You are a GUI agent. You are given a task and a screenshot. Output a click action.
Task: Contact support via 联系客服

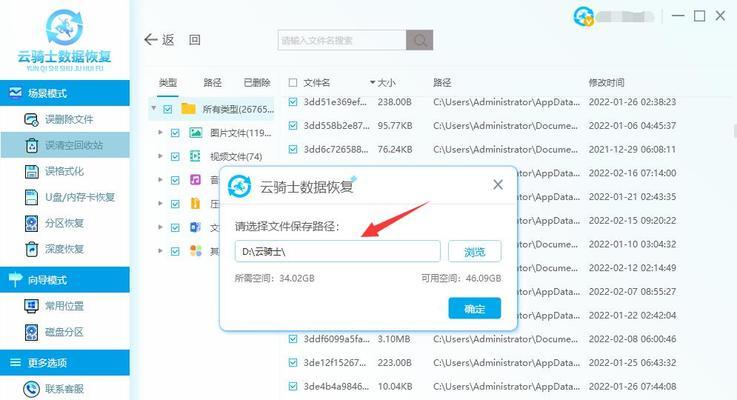pos(65,389)
